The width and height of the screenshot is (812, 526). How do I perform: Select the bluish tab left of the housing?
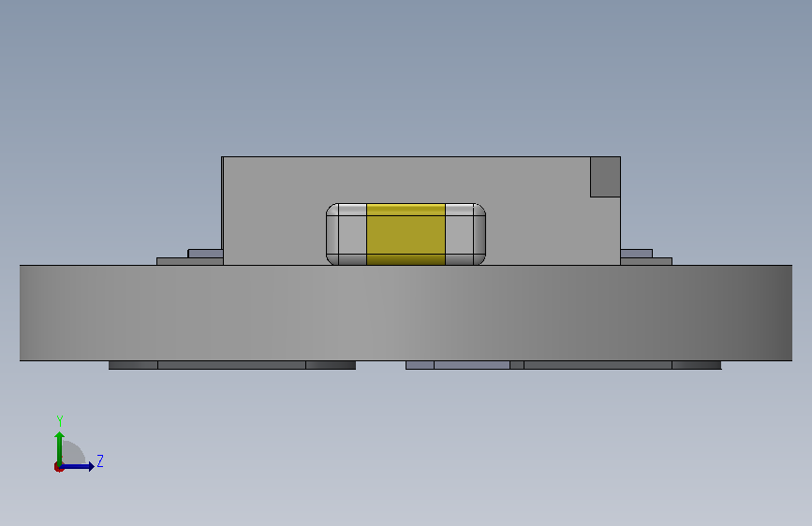click(x=206, y=254)
